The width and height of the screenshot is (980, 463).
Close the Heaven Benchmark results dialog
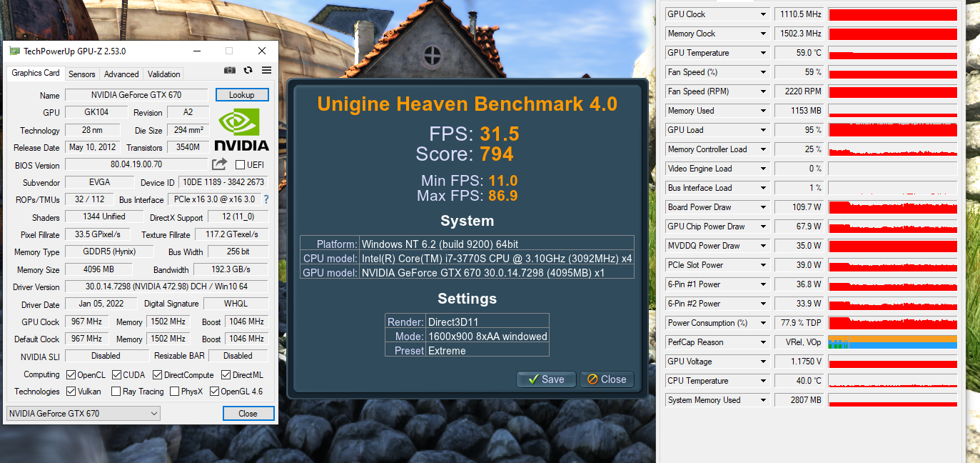point(606,379)
